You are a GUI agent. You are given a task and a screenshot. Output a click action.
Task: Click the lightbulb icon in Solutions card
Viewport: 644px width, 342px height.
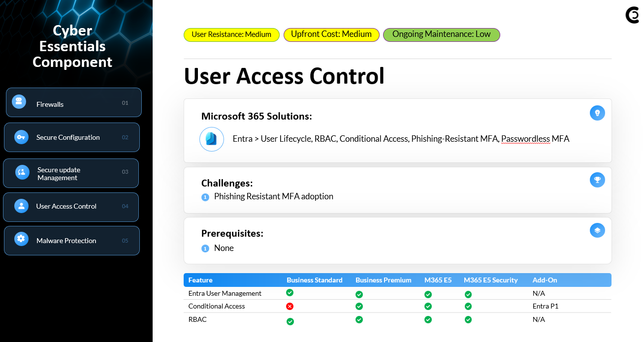(x=597, y=113)
